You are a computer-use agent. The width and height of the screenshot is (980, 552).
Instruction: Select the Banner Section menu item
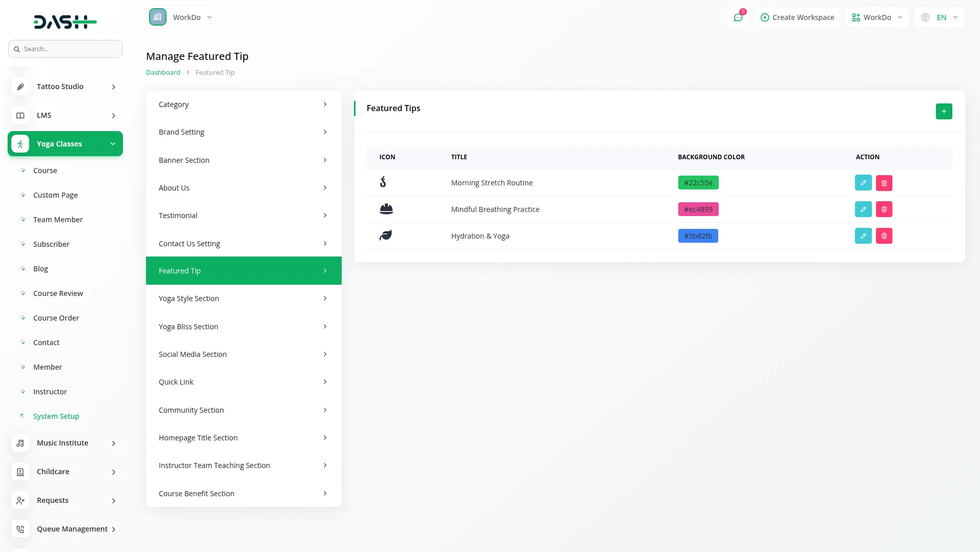[x=243, y=160]
